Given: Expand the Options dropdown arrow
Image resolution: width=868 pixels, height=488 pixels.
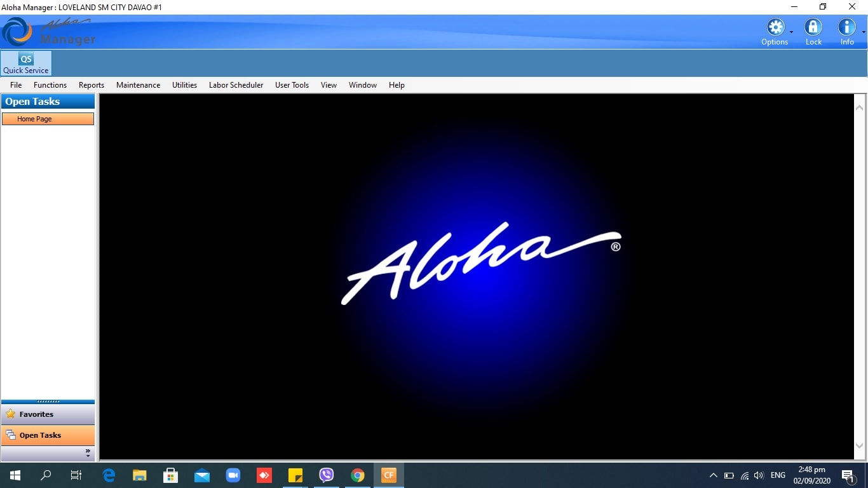Looking at the screenshot, I should click(x=791, y=32).
